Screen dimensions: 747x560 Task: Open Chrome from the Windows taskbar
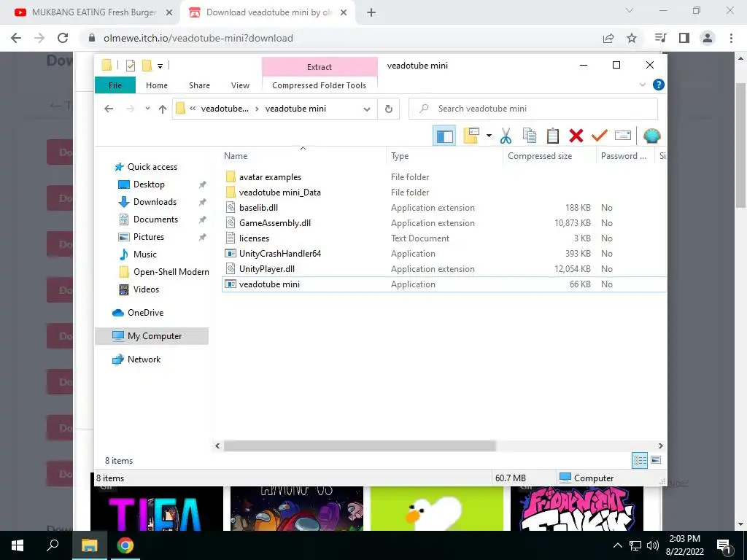125,545
